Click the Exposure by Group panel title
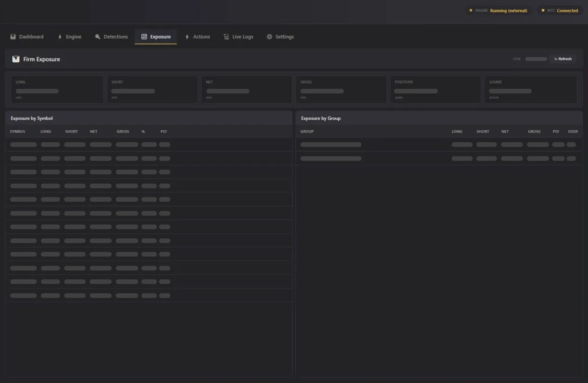The width and height of the screenshot is (588, 383). point(321,118)
